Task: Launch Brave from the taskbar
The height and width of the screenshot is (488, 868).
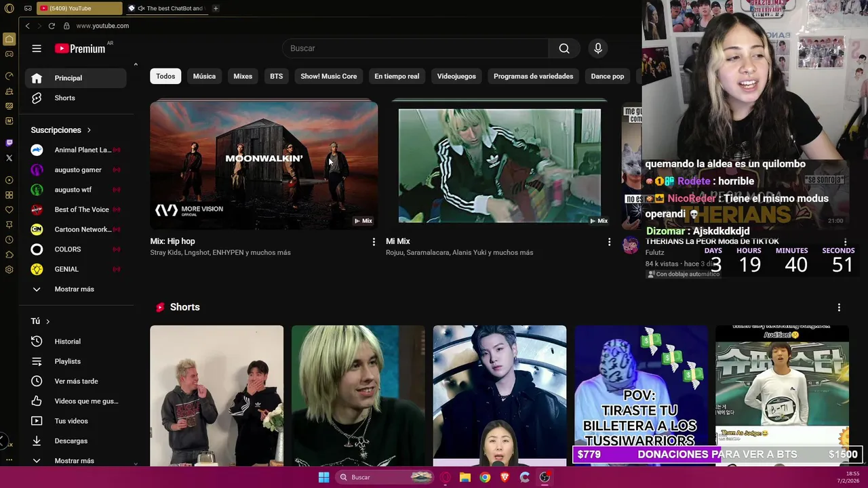Action: tap(505, 477)
